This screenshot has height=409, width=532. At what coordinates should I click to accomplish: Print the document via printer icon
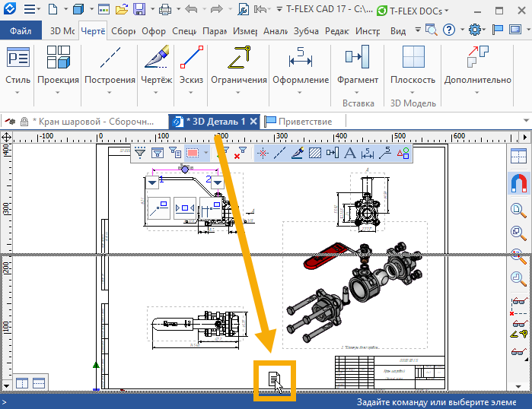coord(165,9)
